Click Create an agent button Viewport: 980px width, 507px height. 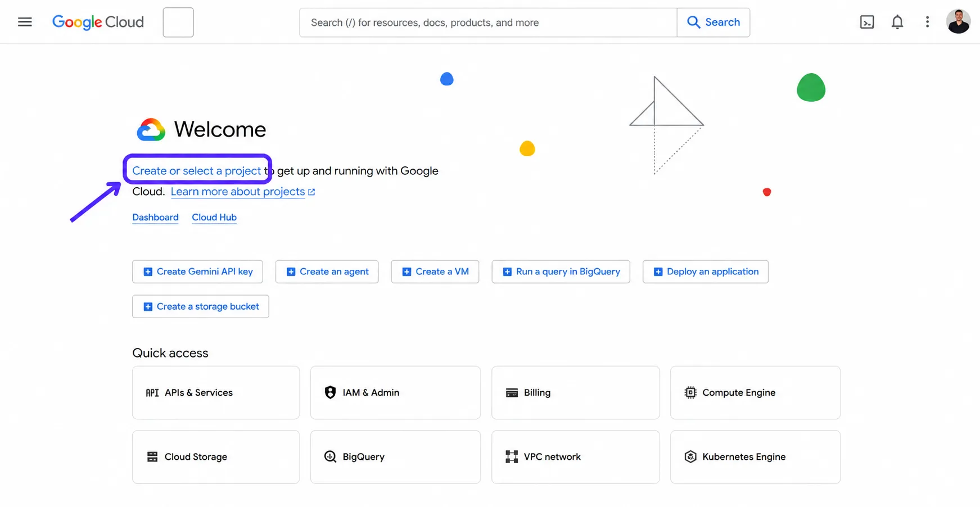[x=327, y=271]
